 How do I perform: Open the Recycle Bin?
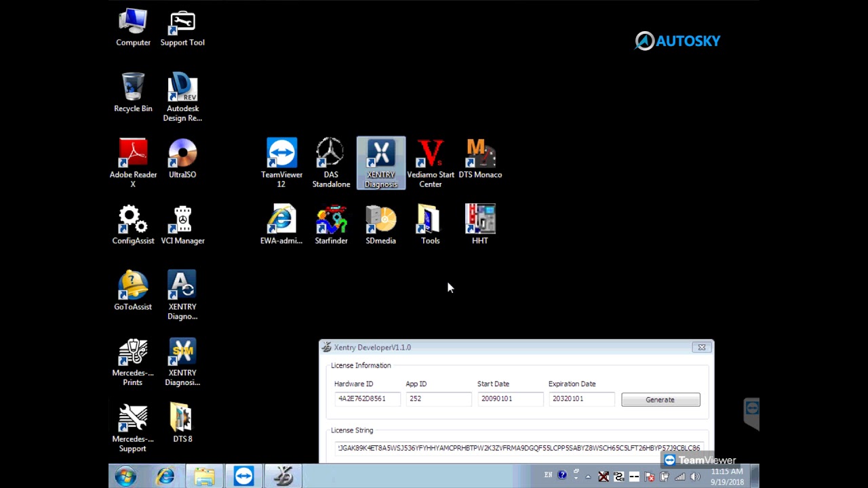(133, 93)
